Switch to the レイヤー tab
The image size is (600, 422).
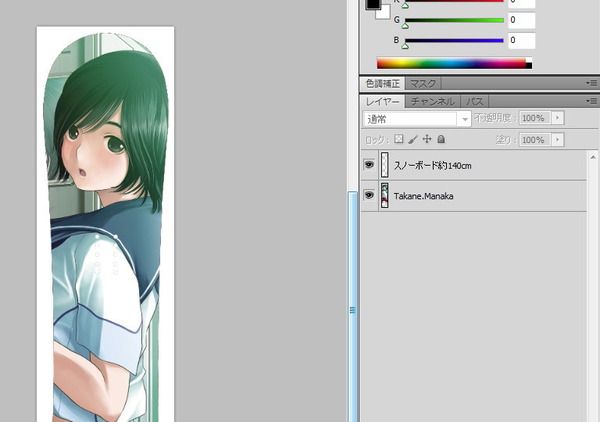pos(382,101)
